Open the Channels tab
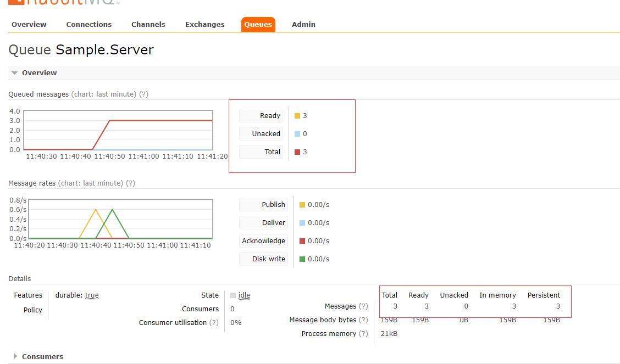 [x=148, y=25]
